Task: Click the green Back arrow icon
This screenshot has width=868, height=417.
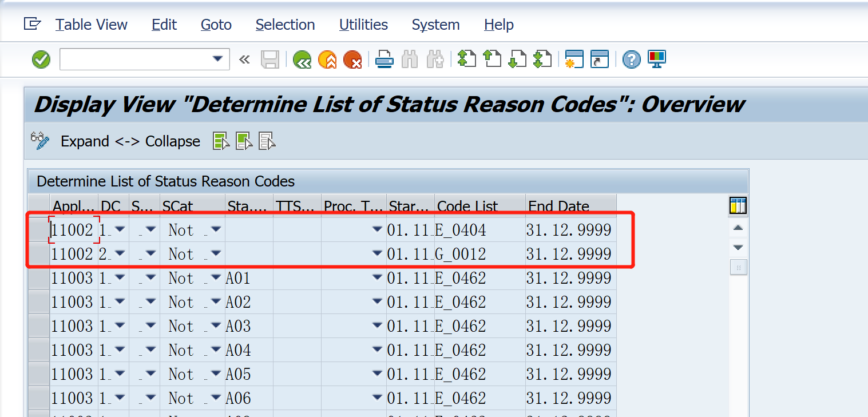Action: coord(302,59)
